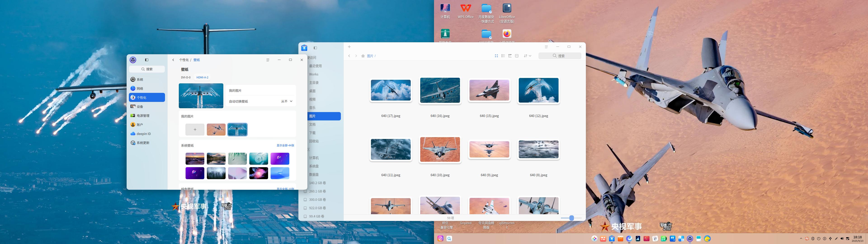Screen dimensions: 868x244
Task: Switch file manager to tree view
Action: 510,56
